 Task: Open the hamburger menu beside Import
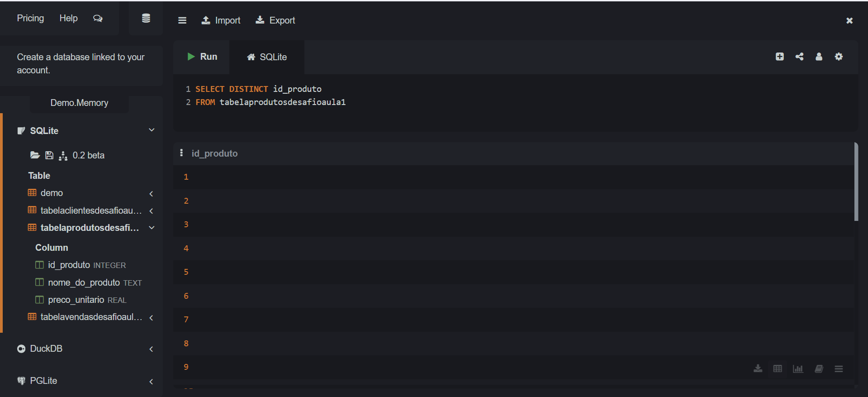(182, 20)
